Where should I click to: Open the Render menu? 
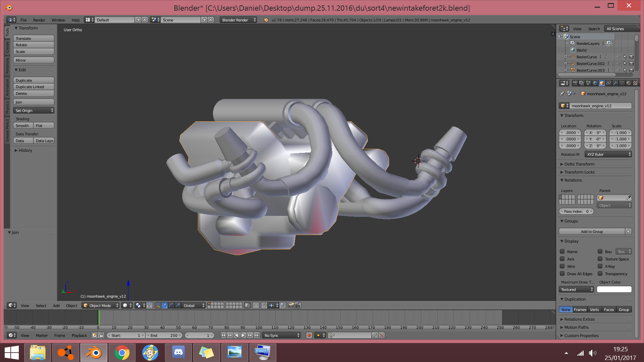(39, 20)
